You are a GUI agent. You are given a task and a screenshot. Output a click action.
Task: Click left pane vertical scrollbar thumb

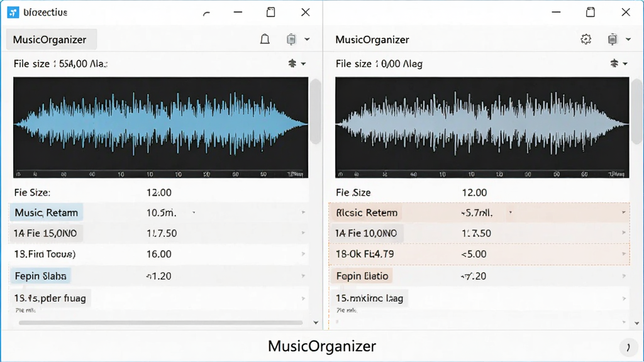point(316,111)
